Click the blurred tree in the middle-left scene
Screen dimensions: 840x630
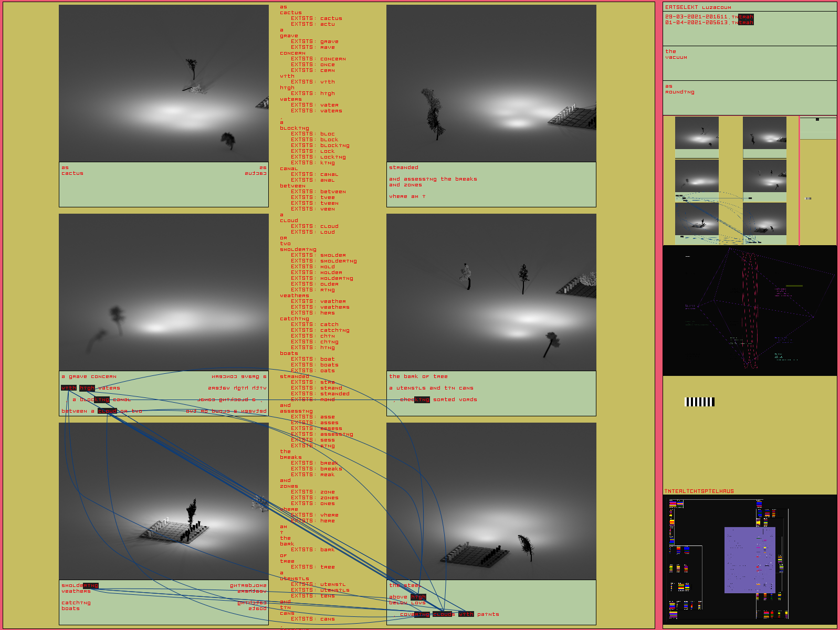tap(117, 318)
